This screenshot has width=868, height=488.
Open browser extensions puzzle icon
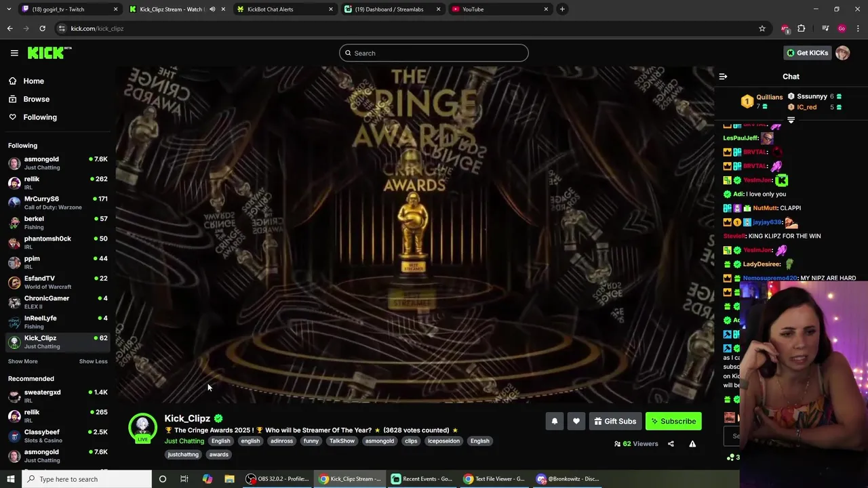802,28
